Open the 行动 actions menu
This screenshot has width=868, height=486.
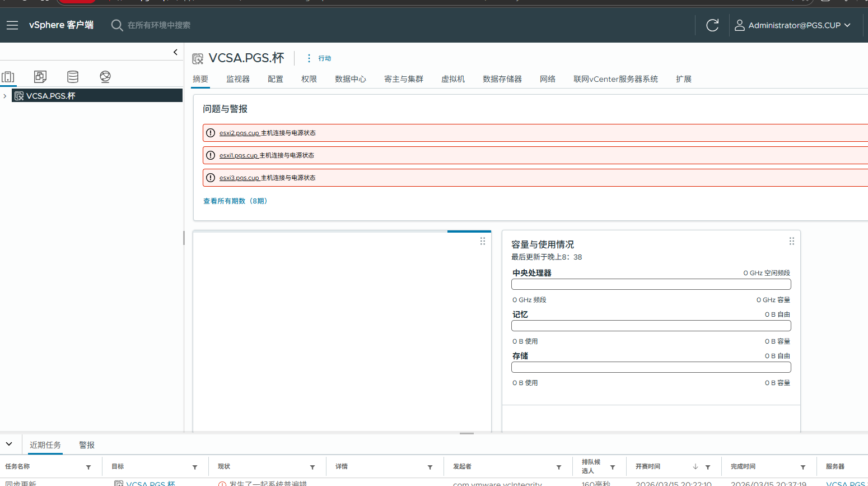point(325,58)
